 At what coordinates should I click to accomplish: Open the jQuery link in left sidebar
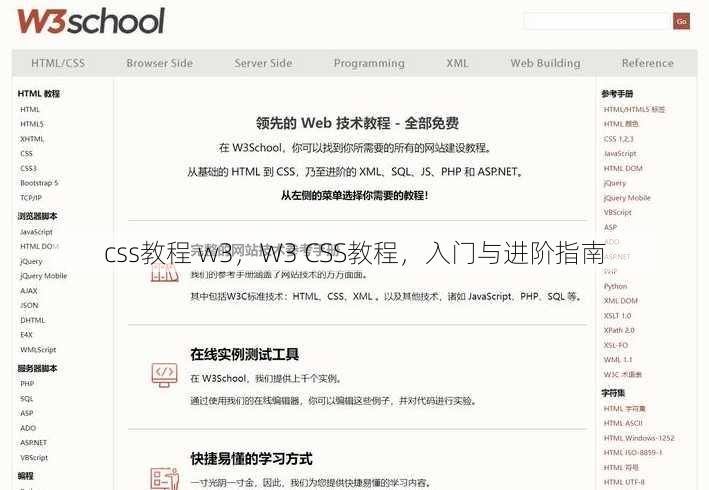(31, 261)
